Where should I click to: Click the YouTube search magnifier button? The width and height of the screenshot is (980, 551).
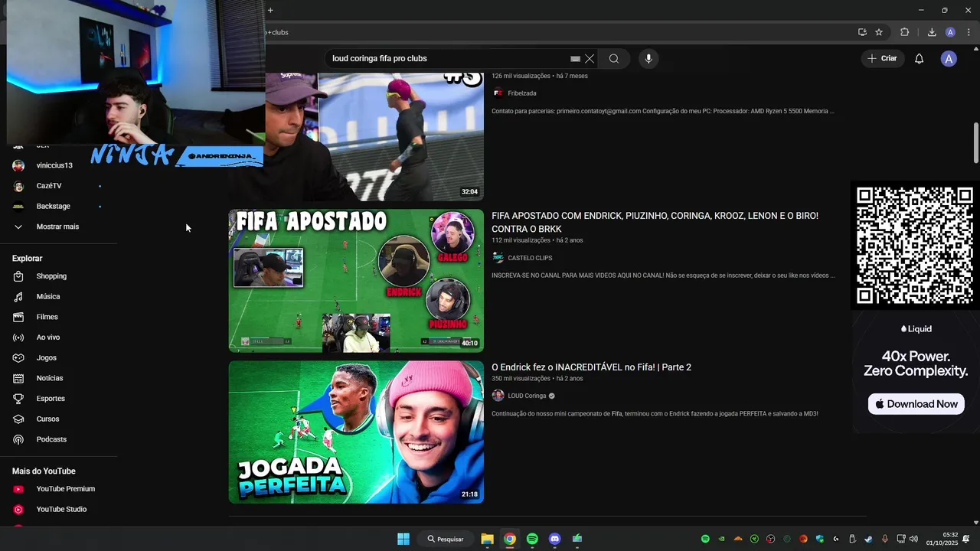(x=614, y=59)
